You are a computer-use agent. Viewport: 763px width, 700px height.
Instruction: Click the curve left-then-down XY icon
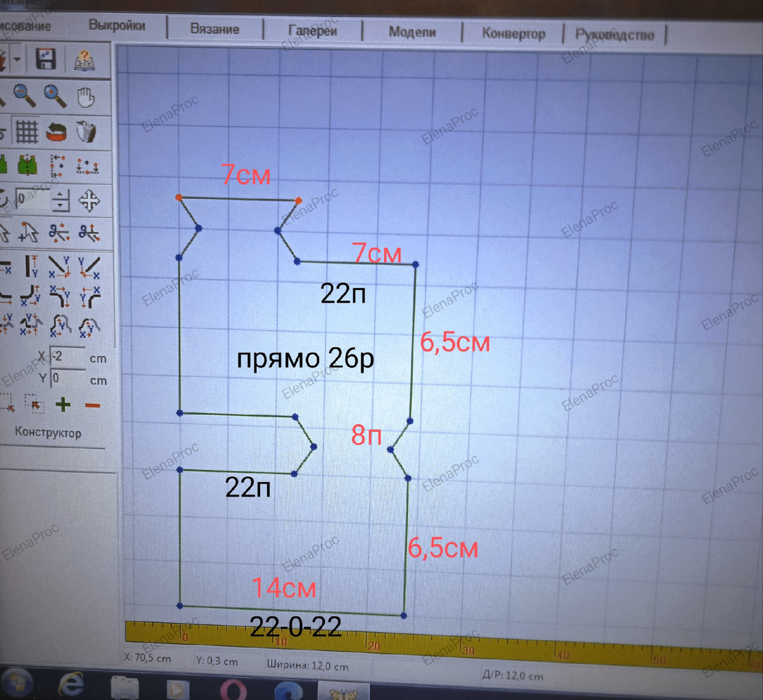pyautogui.click(x=90, y=298)
